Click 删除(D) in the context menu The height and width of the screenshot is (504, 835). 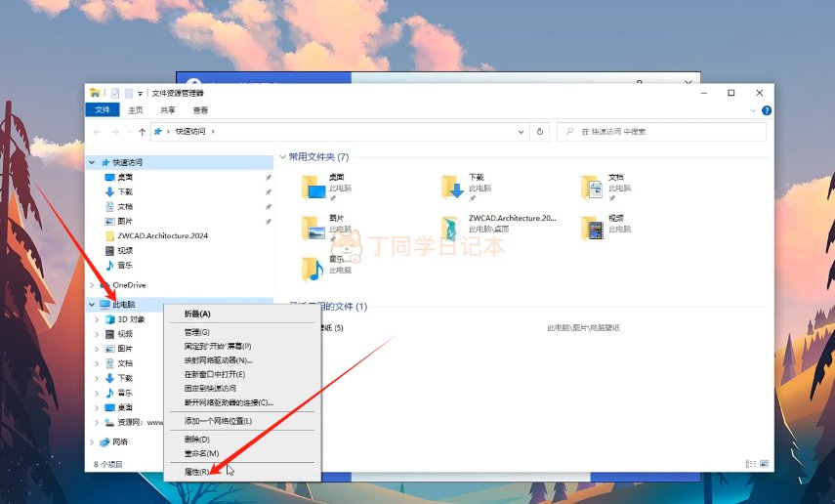click(x=196, y=439)
